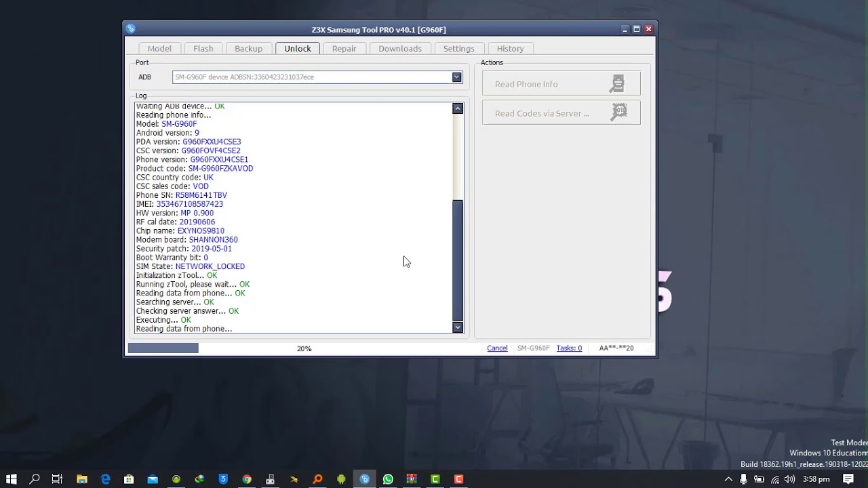Click the 20% progress bar
This screenshot has height=488, width=868.
click(304, 348)
